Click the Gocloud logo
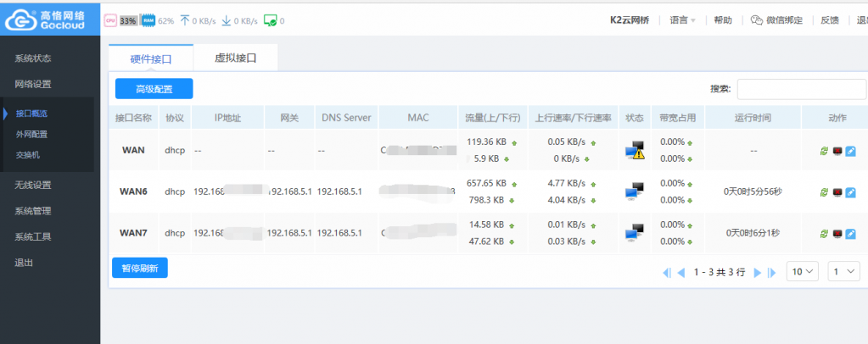This screenshot has width=868, height=344. click(45, 20)
